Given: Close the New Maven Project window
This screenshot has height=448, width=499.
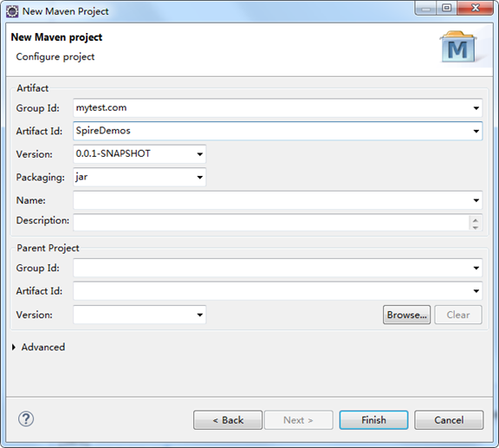Looking at the screenshot, I should [x=476, y=8].
